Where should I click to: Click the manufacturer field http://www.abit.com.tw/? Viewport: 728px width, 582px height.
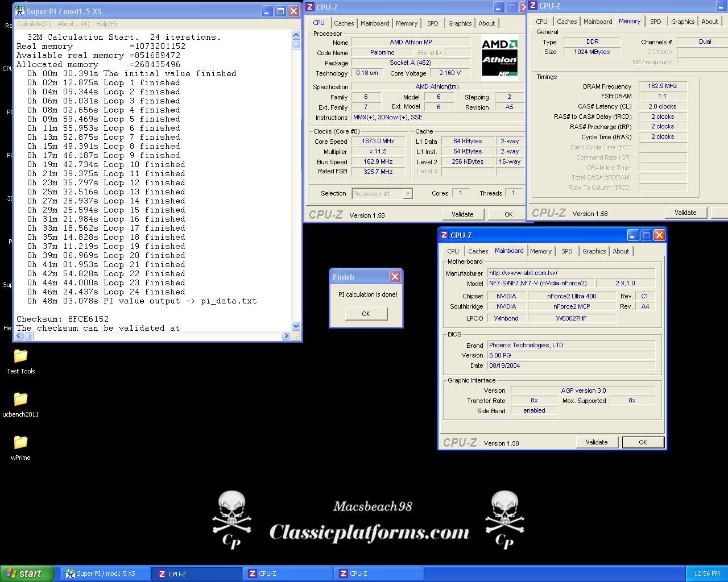tap(572, 273)
